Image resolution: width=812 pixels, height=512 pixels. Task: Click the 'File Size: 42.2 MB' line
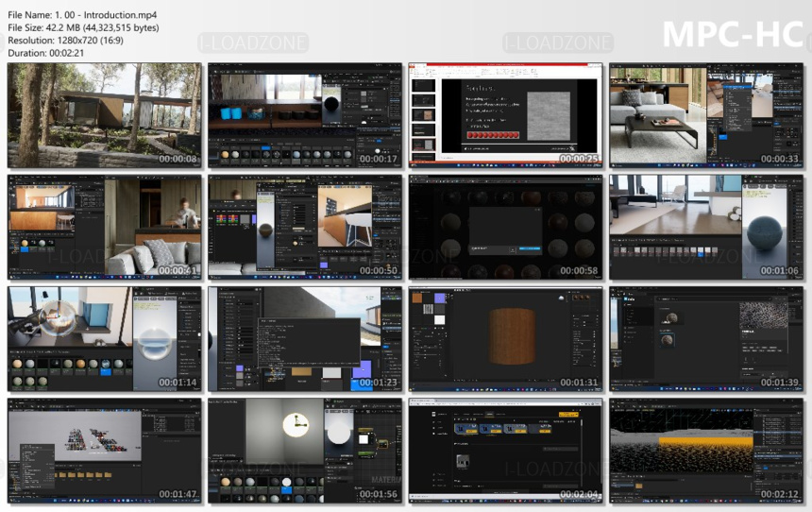coord(83,27)
